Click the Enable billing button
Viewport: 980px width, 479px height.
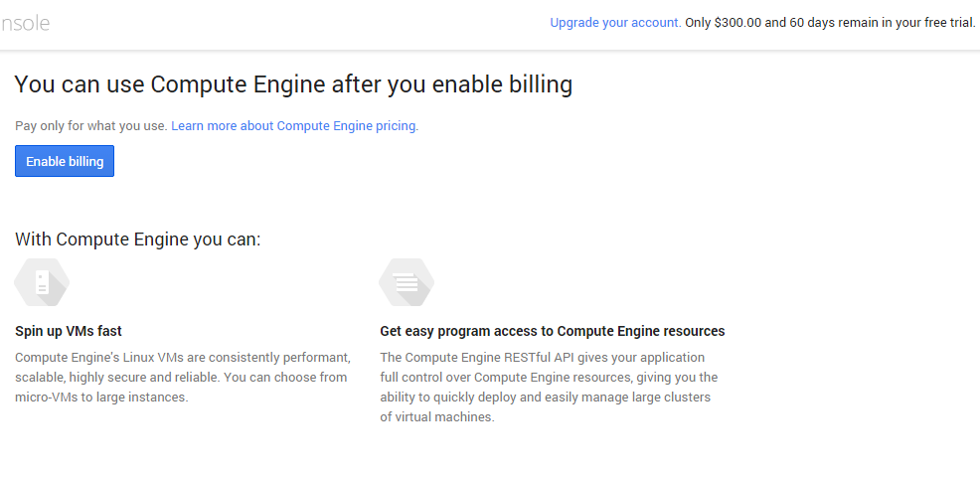[65, 161]
